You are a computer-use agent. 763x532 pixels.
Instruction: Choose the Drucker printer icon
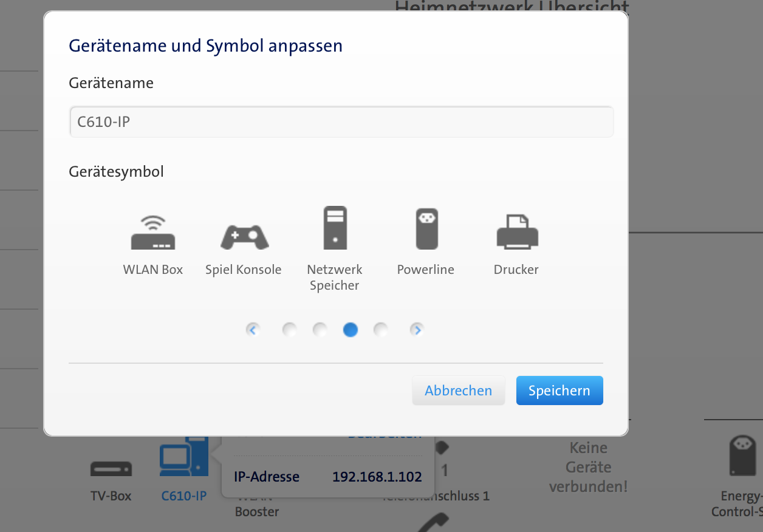click(x=517, y=231)
